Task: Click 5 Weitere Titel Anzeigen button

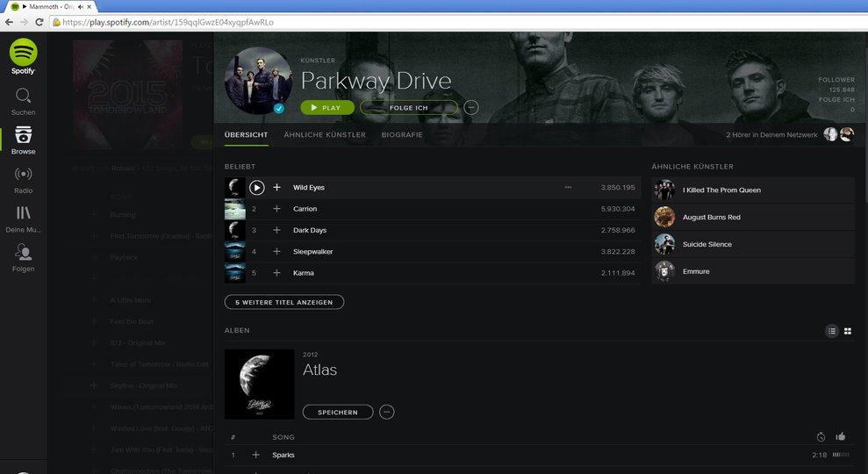Action: 284,302
